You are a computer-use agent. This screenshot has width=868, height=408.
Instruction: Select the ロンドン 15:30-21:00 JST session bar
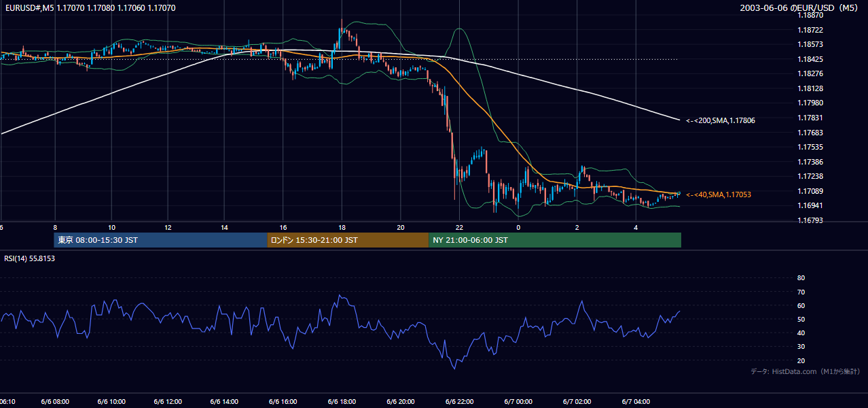[x=348, y=240]
